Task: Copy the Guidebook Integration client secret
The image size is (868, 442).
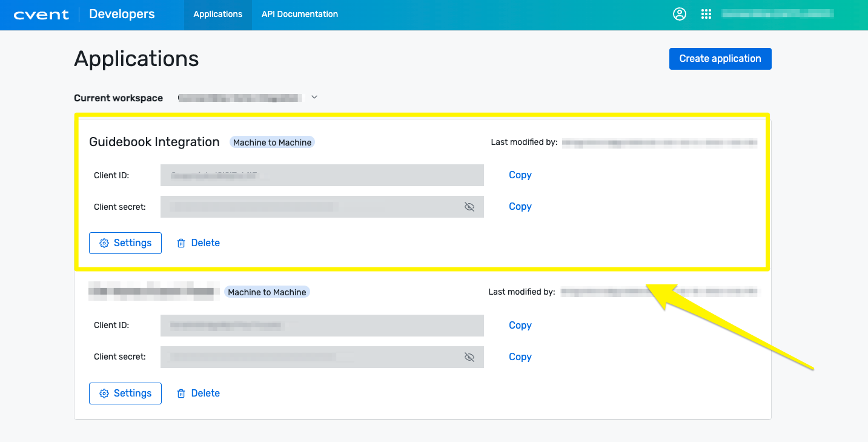Action: coord(520,207)
